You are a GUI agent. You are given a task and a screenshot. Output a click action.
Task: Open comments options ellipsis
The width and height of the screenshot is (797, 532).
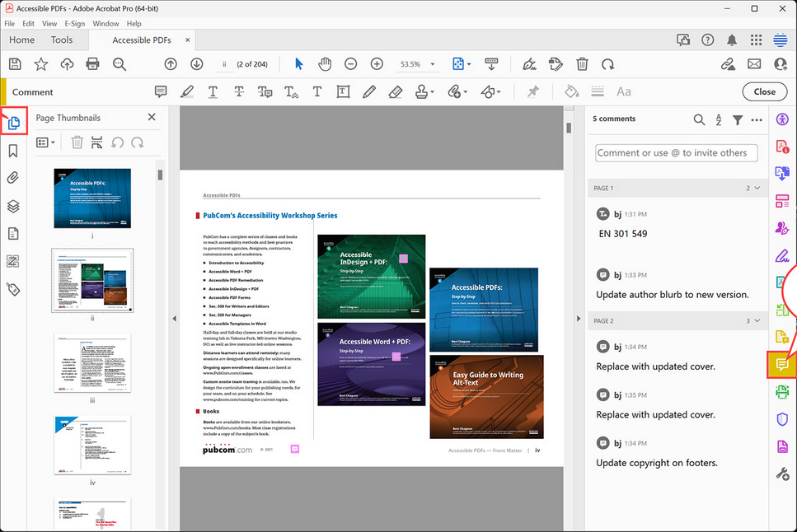757,120
